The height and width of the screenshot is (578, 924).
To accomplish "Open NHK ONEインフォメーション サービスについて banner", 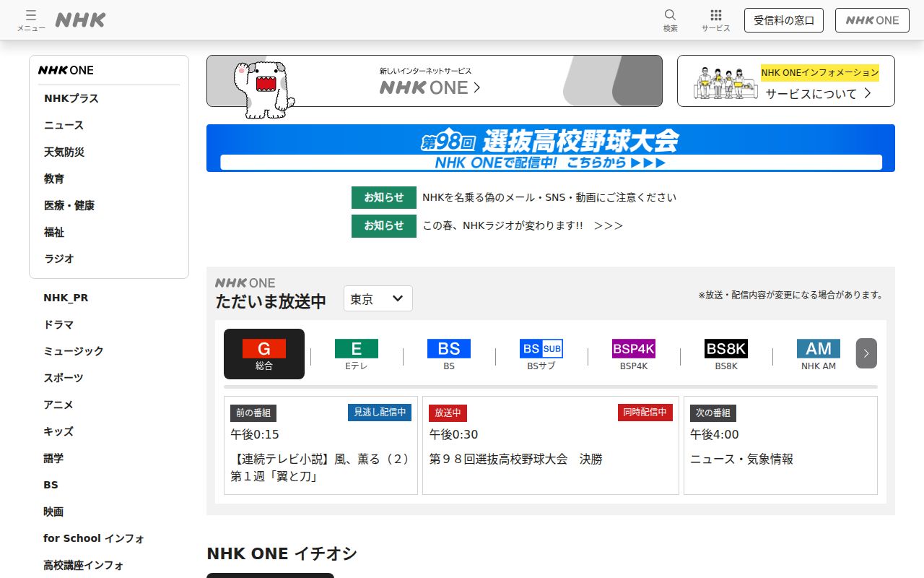I will click(x=786, y=81).
